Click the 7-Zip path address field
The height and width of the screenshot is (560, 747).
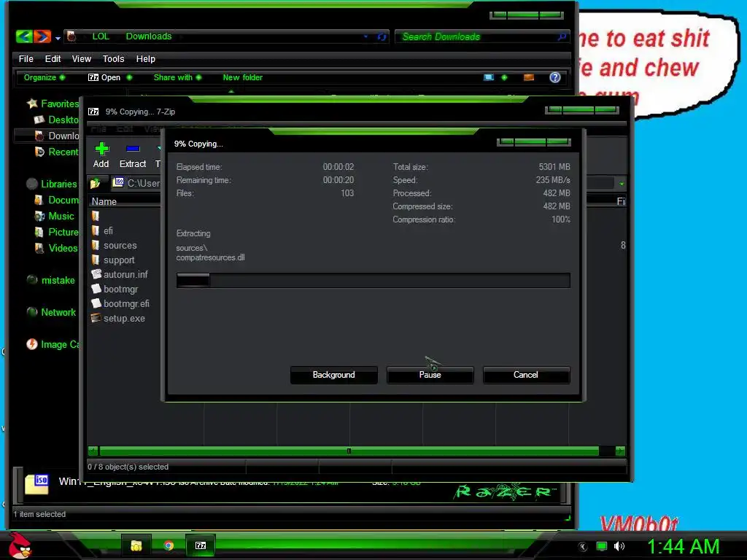137,183
